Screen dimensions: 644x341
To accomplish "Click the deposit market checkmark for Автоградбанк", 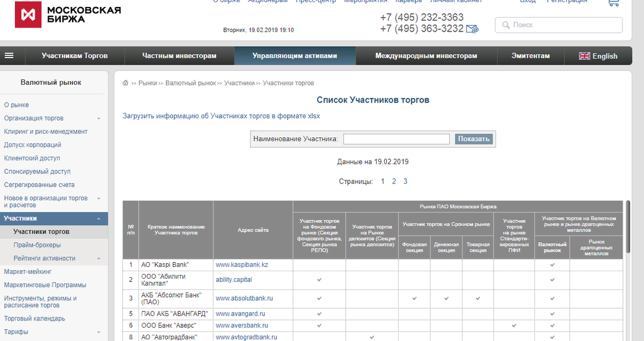I will pos(372,337).
